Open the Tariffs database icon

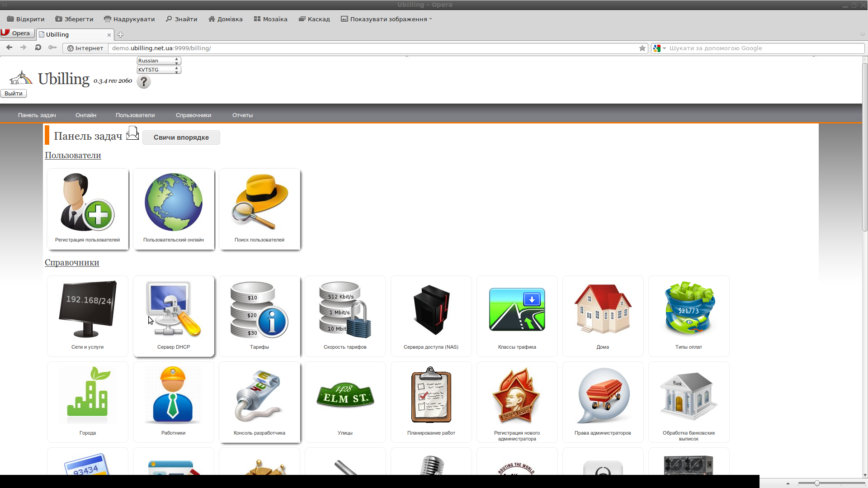coord(259,309)
